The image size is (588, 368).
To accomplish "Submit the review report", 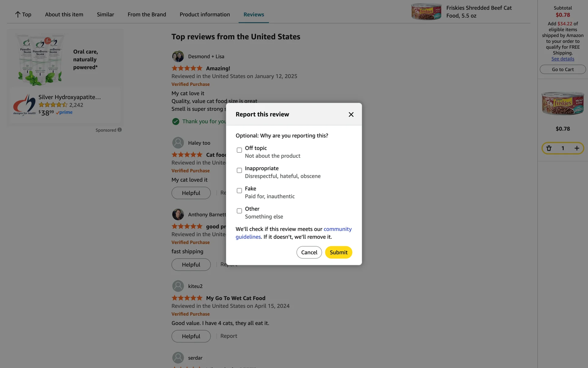I will [x=338, y=252].
